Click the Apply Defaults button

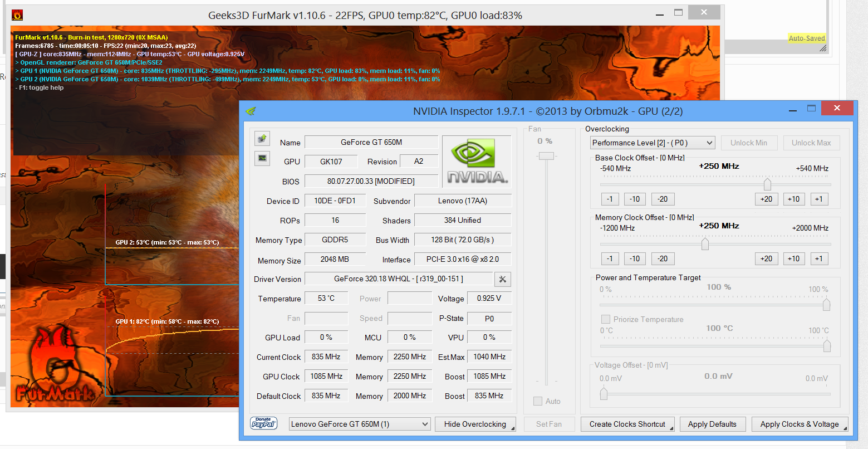coord(712,424)
